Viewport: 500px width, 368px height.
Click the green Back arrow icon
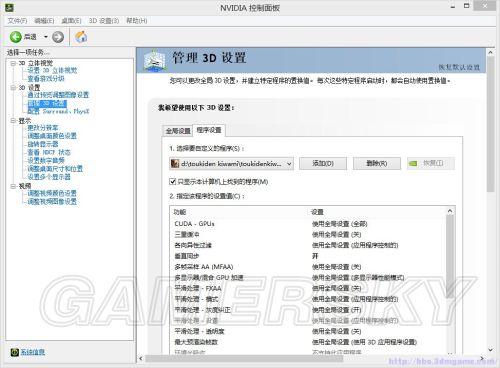15,37
